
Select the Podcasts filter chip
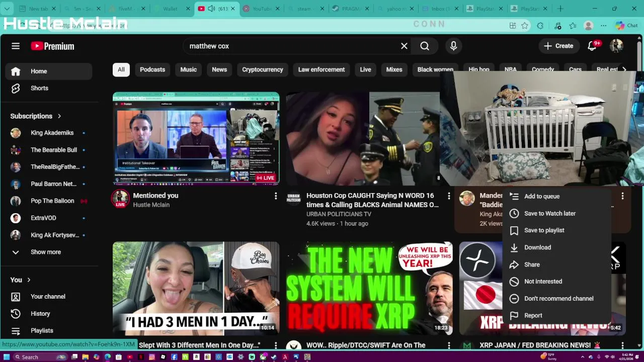152,69
